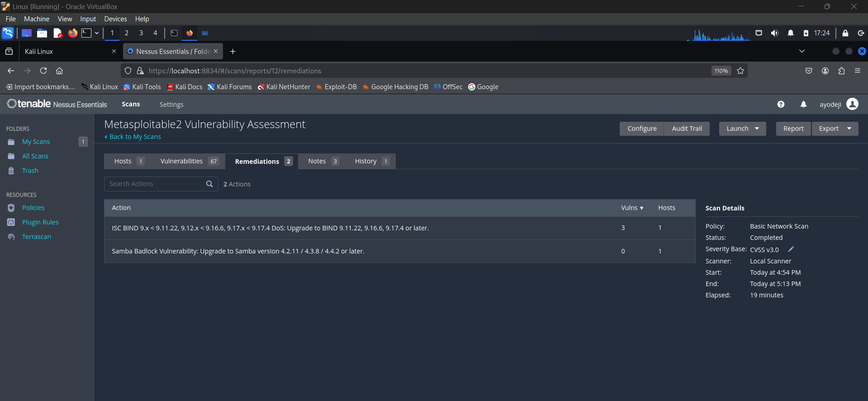Image resolution: width=868 pixels, height=401 pixels.
Task: Click the ayodeji user avatar icon
Action: tap(852, 104)
